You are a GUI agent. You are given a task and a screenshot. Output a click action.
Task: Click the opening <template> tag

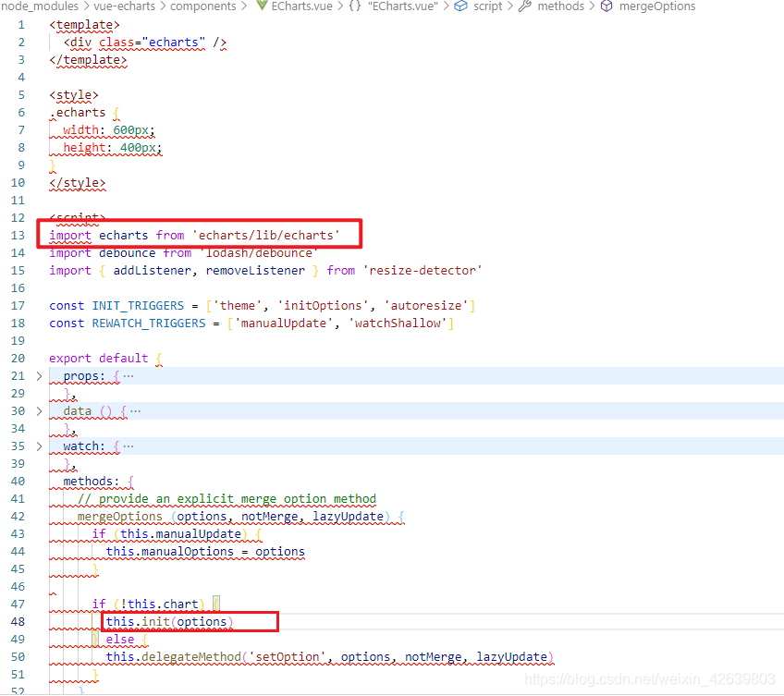(x=84, y=25)
